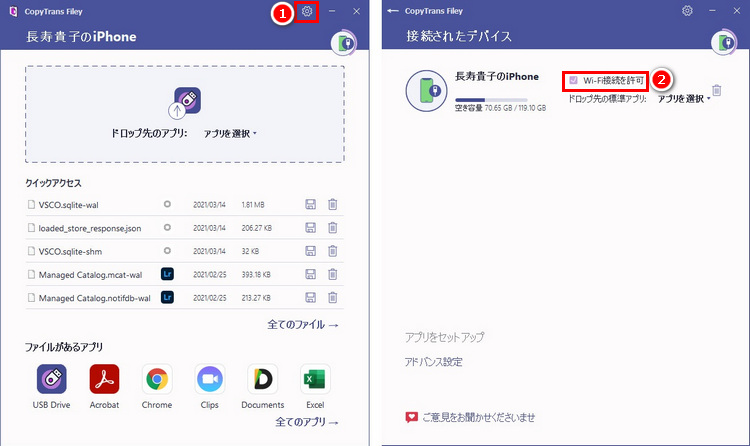Remove device with trash icon in right window

point(717,90)
